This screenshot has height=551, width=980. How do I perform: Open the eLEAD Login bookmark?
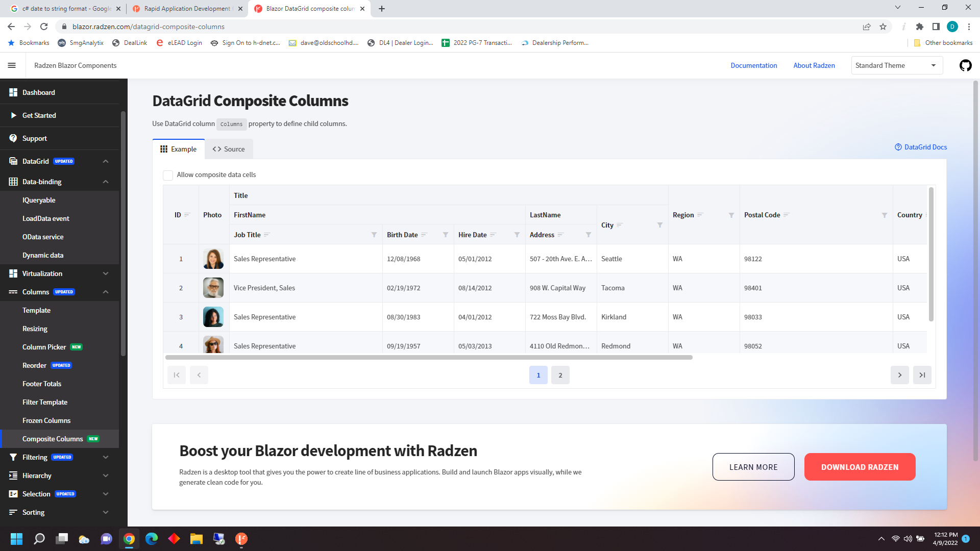[x=179, y=43]
